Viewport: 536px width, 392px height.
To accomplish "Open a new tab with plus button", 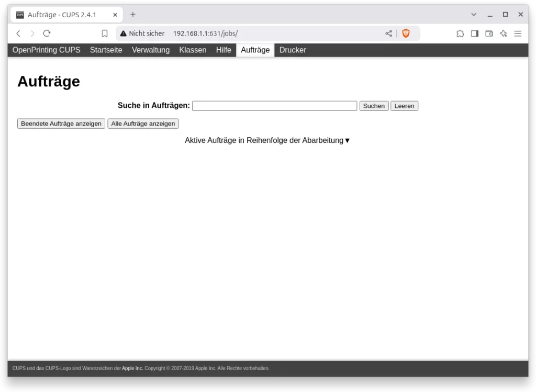I will (x=133, y=15).
